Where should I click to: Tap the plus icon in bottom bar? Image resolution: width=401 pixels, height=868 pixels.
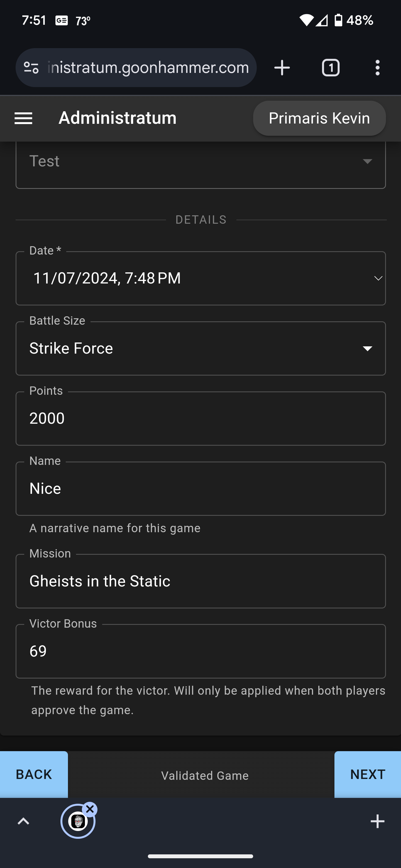point(377,822)
